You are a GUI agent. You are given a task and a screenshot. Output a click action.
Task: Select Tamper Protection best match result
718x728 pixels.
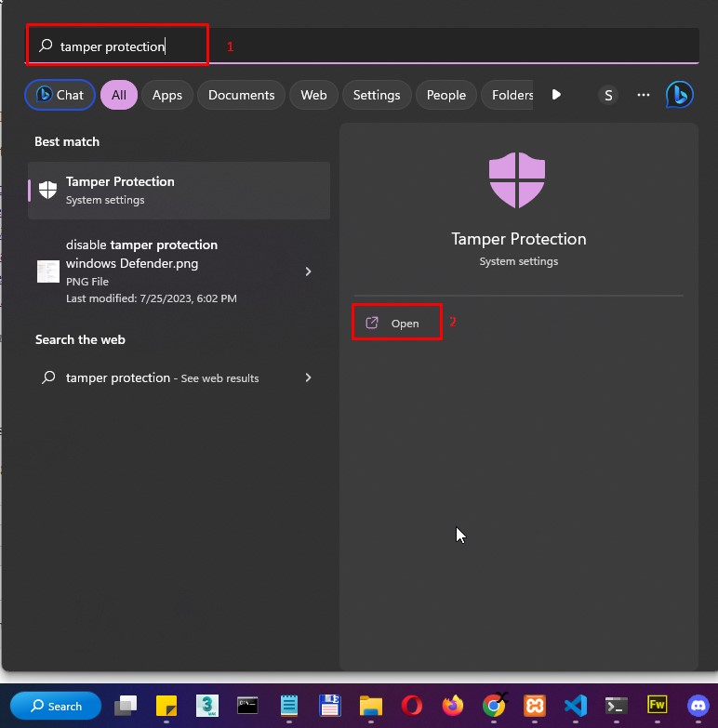coord(179,191)
